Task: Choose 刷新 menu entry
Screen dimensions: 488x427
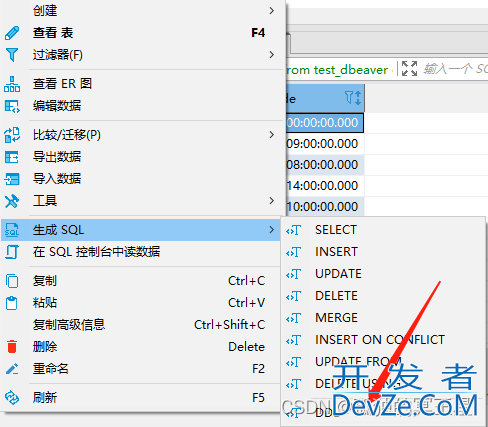Action: click(142, 398)
